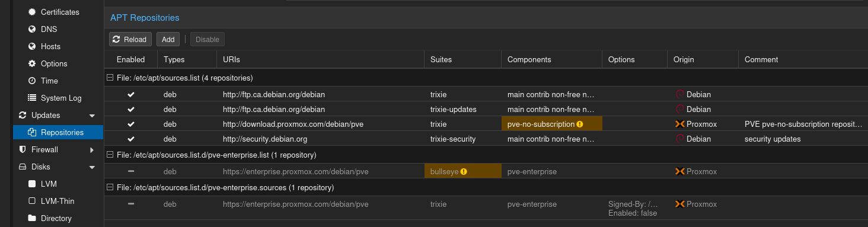Click the disabled dash of the bullseye repository
Screen dimensions: 868x227
pos(131,171)
